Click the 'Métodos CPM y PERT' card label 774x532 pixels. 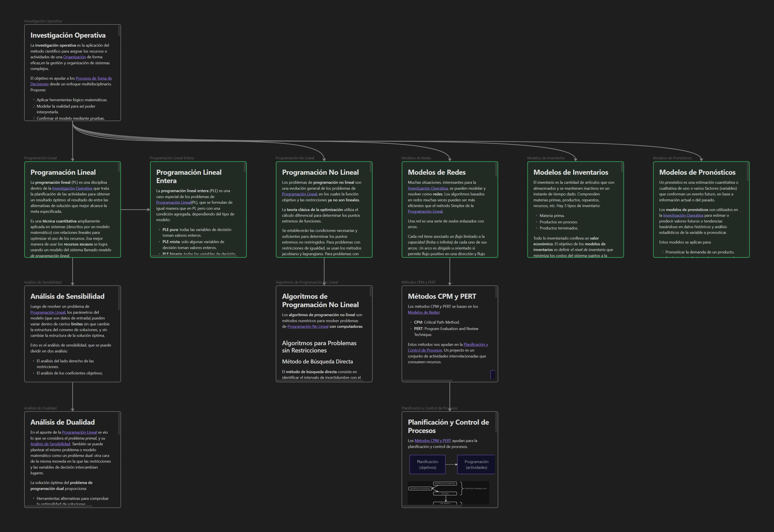(x=418, y=282)
